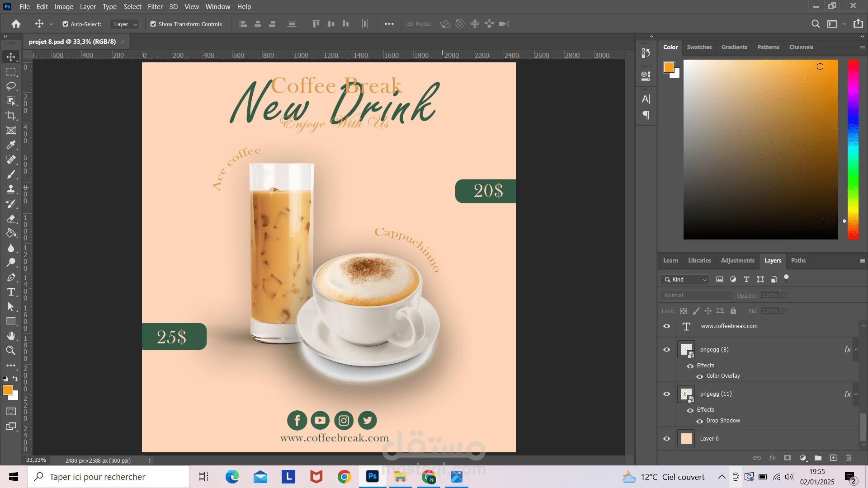Open the Kind filter dropdown
The width and height of the screenshot is (868, 488).
pos(685,280)
